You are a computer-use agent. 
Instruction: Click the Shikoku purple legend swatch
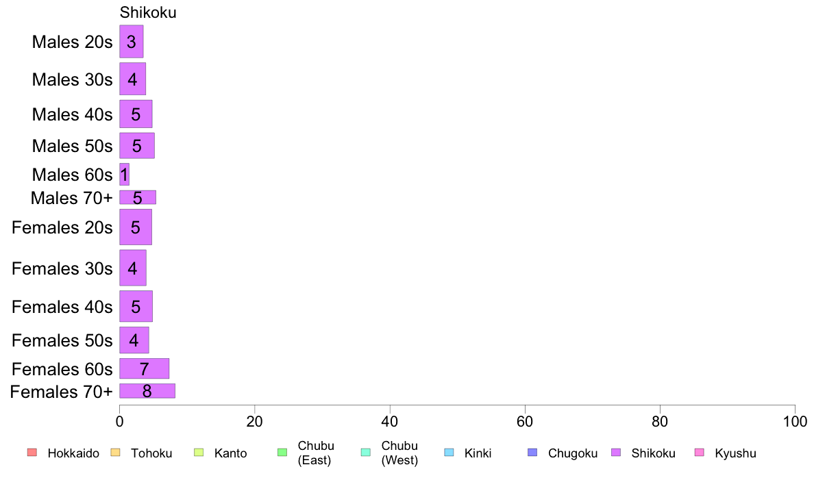(x=616, y=453)
